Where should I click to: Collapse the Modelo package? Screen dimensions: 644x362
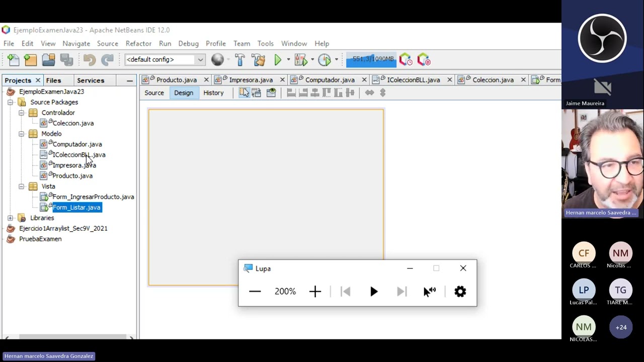[21, 134]
